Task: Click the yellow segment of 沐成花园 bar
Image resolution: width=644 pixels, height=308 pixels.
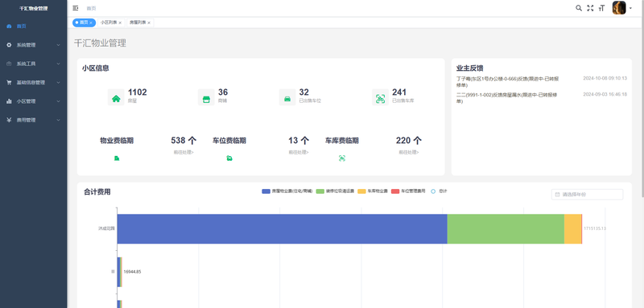Action: (573, 229)
